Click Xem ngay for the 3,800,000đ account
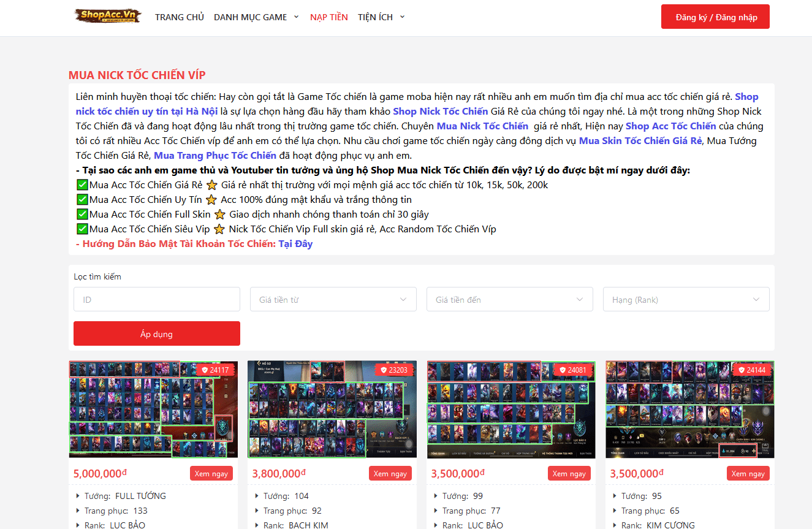 pyautogui.click(x=390, y=474)
